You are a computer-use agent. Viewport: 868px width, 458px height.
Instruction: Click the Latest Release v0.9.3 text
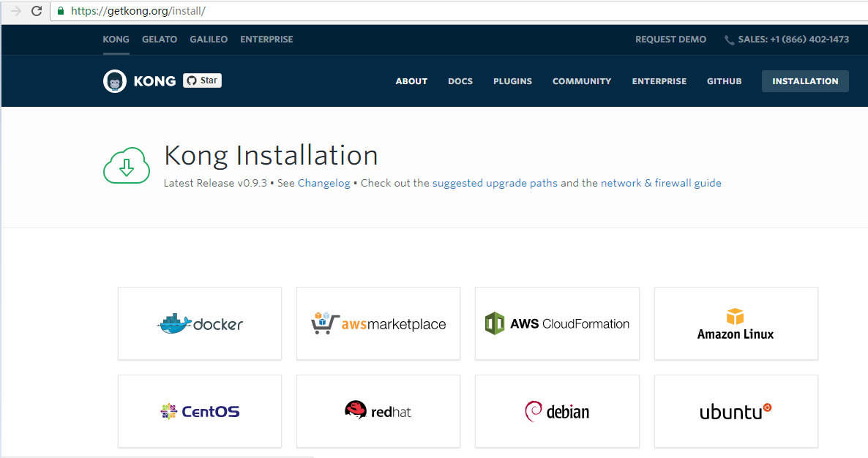point(215,183)
